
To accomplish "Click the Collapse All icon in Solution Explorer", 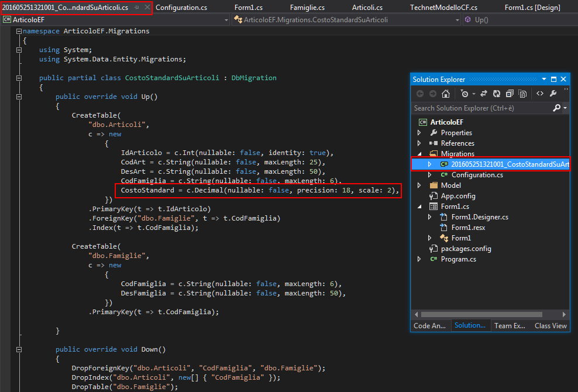I will 510,94.
